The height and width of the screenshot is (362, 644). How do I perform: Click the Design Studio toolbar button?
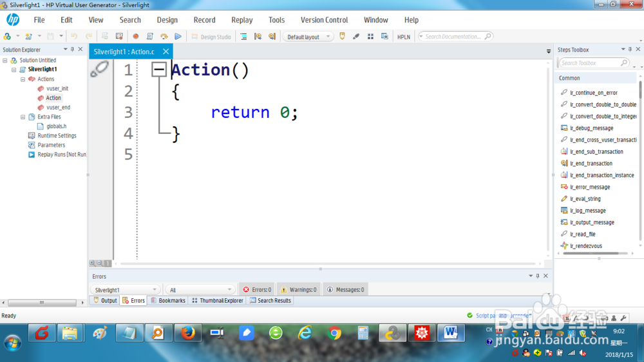211,37
